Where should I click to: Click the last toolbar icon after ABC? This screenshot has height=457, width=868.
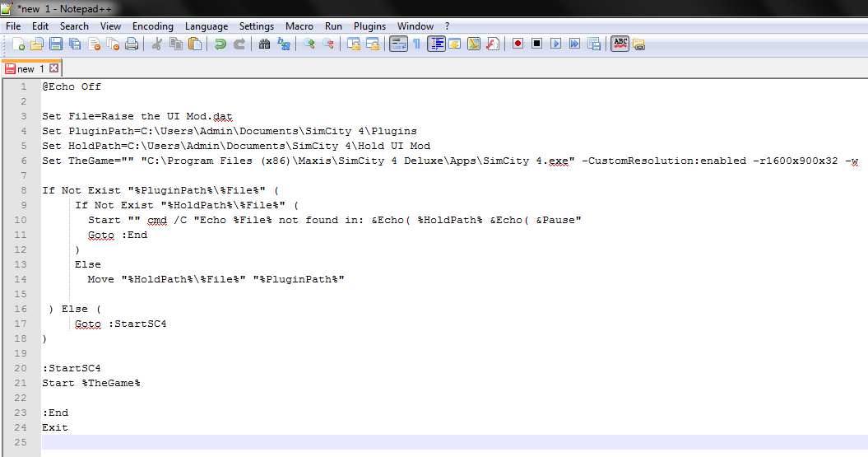[x=638, y=44]
